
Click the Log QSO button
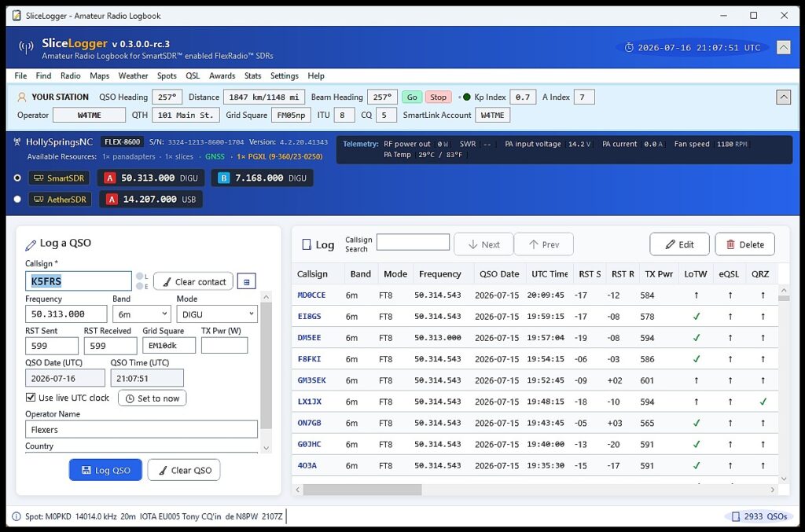pos(106,470)
